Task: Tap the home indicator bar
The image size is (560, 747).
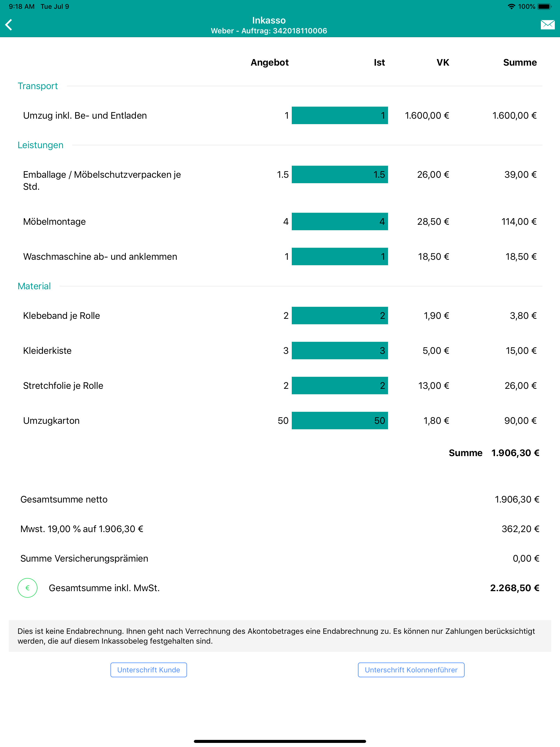Action: coord(280,741)
